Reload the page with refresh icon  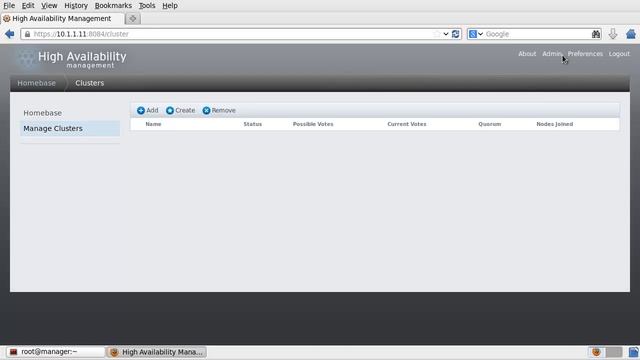456,34
